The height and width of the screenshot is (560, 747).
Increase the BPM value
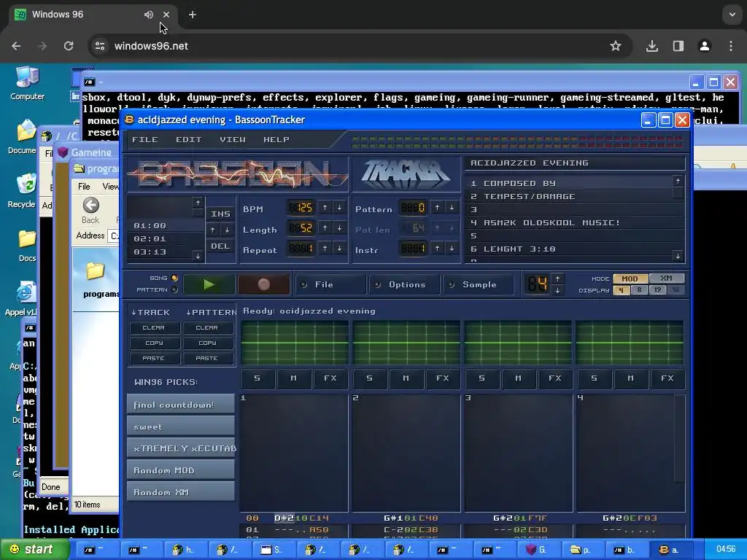click(325, 208)
